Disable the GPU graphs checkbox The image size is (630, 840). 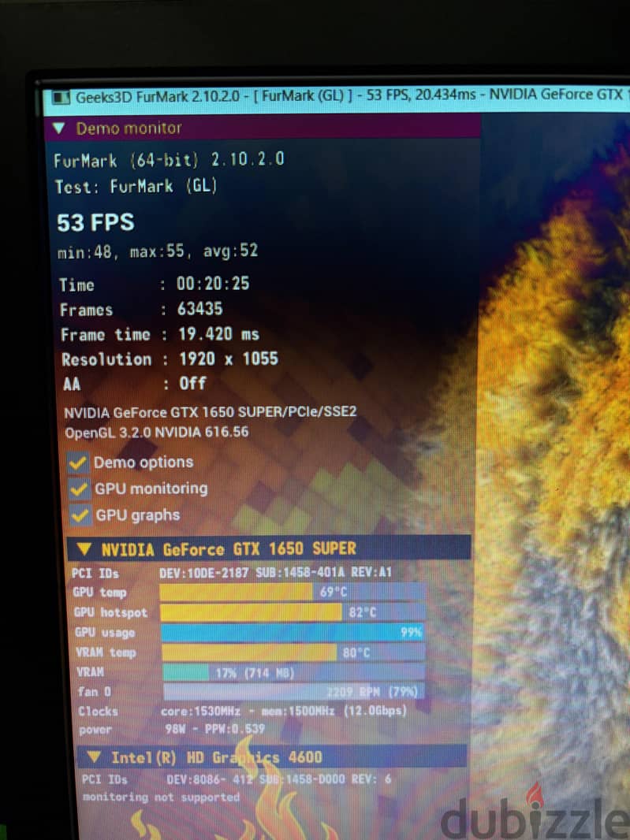[x=80, y=515]
